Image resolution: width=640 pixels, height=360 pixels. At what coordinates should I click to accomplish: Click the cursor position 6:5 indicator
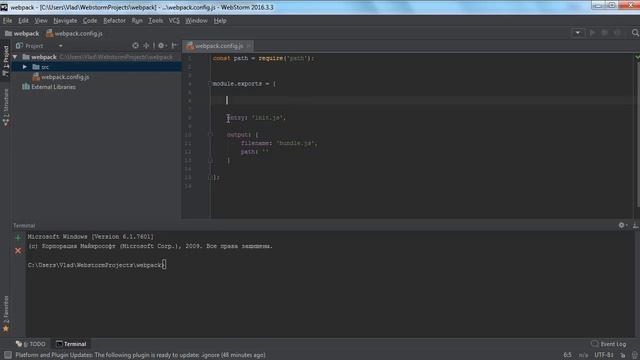[x=567, y=355]
